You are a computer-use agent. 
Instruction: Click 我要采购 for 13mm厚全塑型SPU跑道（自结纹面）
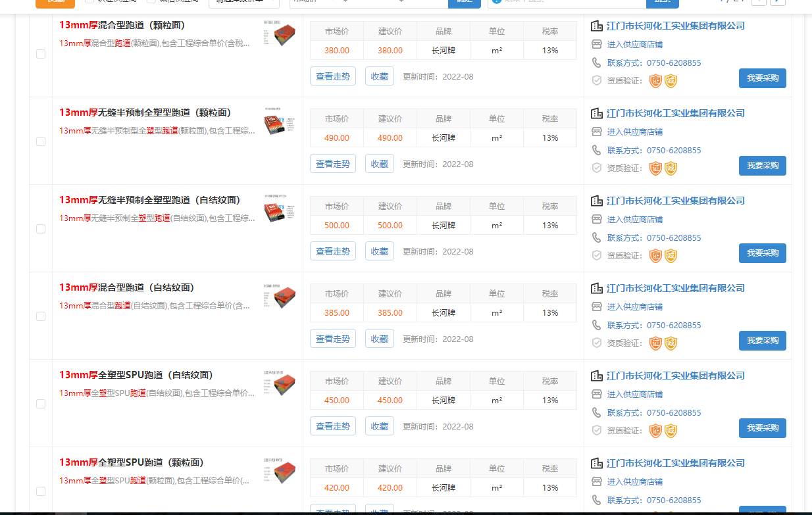pos(763,428)
